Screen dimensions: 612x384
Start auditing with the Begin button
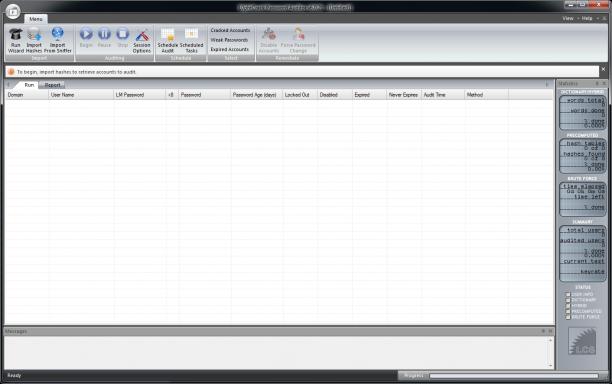pyautogui.click(x=86, y=37)
